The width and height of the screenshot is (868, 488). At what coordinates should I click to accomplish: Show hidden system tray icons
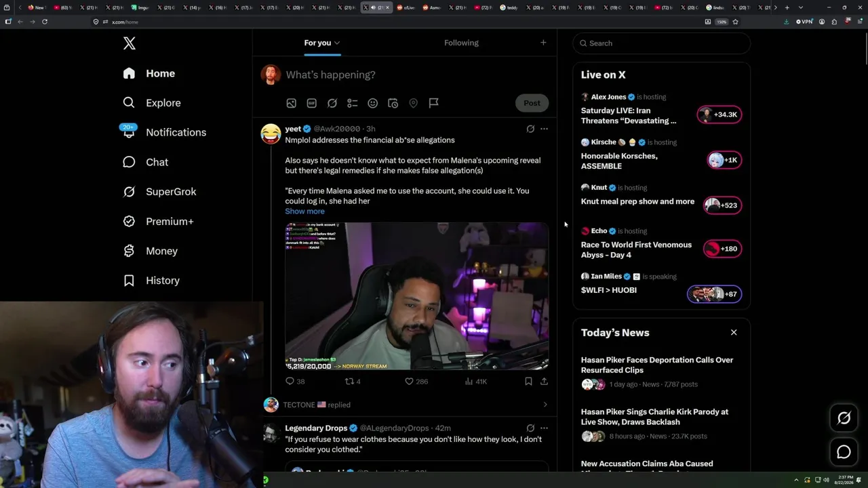pyautogui.click(x=797, y=480)
